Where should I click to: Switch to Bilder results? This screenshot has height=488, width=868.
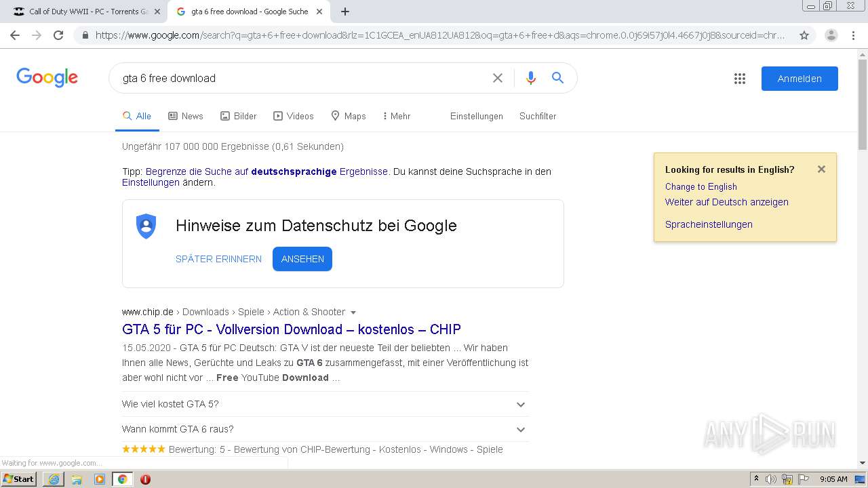[x=239, y=116]
